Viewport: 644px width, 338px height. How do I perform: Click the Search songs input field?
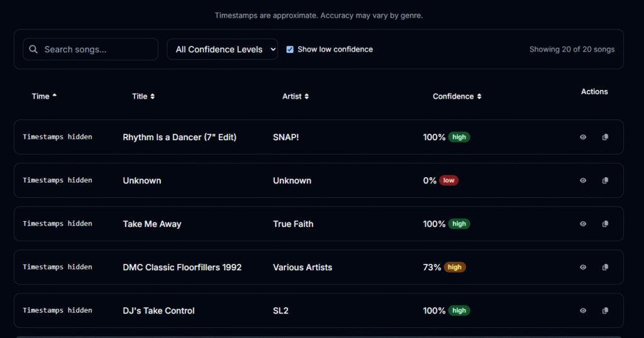[97, 50]
